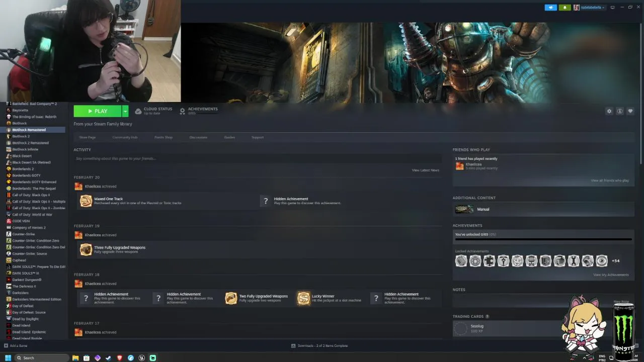Select Cuphead in the library

(x=19, y=260)
